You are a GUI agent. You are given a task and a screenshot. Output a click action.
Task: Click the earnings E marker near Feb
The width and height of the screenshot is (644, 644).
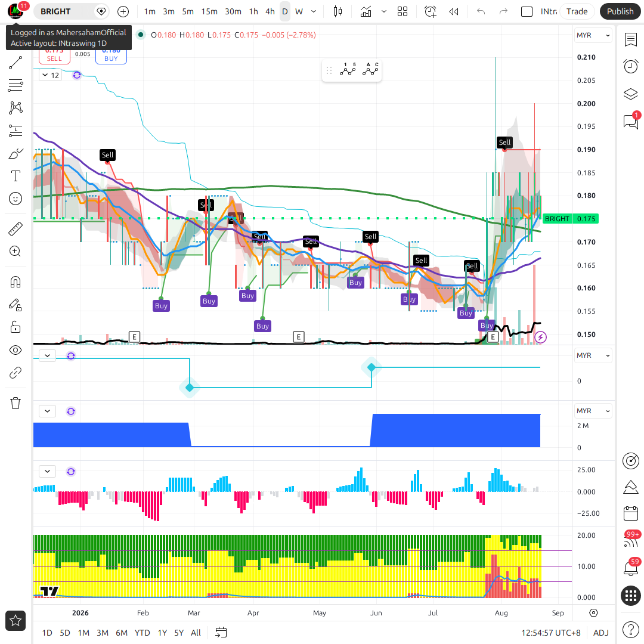(x=134, y=337)
